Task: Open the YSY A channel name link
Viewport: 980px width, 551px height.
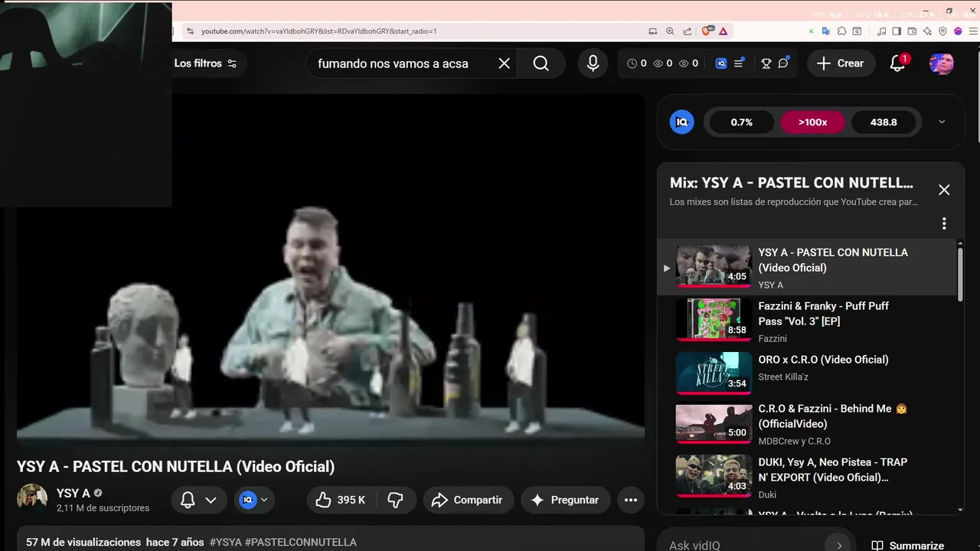Action: 73,494
